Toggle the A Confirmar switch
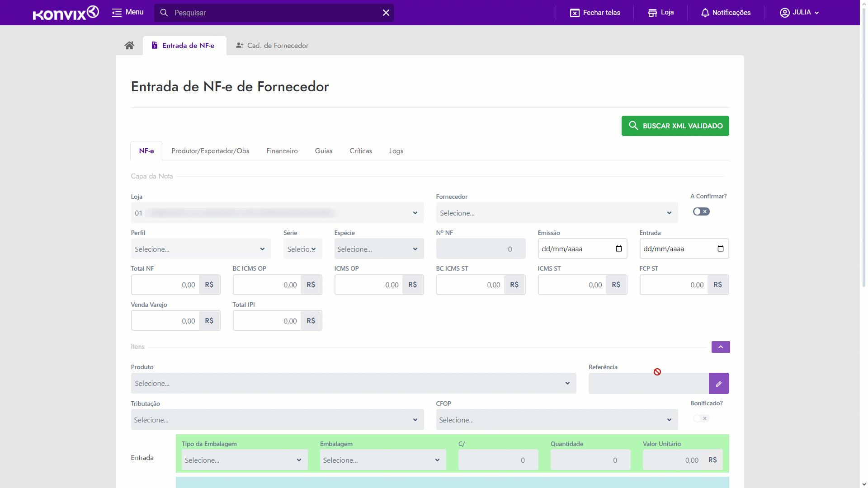The image size is (868, 488). (x=701, y=211)
